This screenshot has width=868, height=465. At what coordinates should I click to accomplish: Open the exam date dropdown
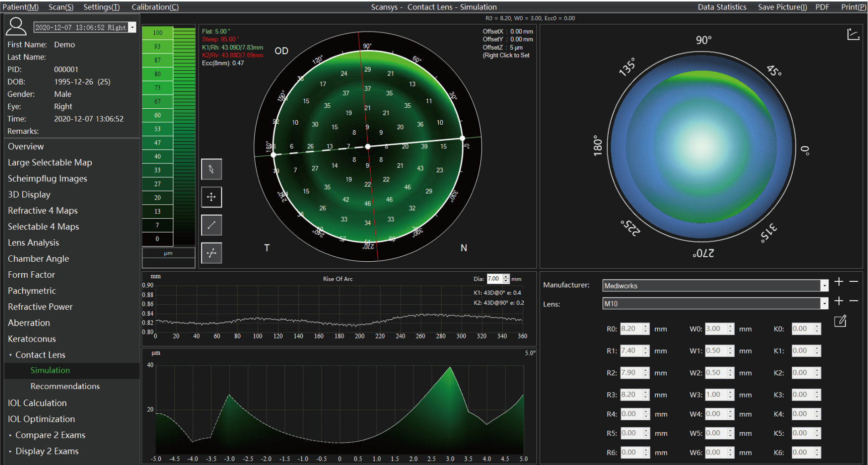pyautogui.click(x=132, y=27)
